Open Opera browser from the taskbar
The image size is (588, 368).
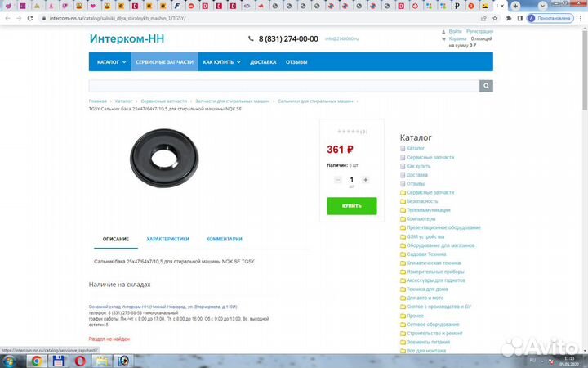[x=79, y=360]
